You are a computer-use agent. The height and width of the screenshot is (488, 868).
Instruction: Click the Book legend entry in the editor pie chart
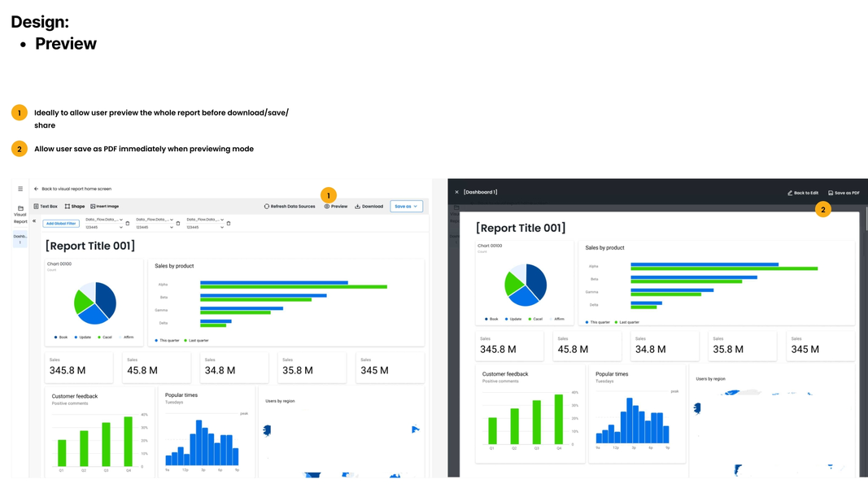(x=62, y=337)
